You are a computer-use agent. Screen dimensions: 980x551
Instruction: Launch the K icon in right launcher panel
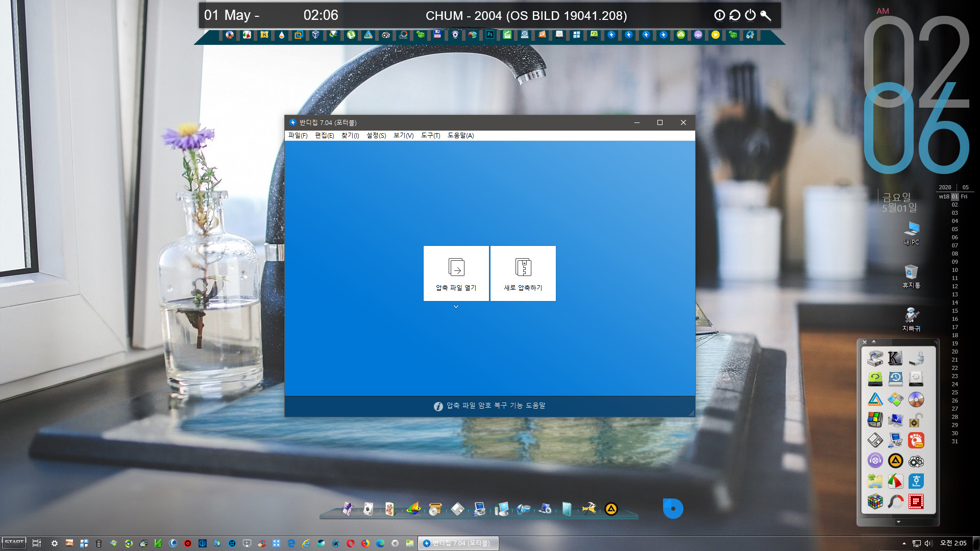point(895,358)
